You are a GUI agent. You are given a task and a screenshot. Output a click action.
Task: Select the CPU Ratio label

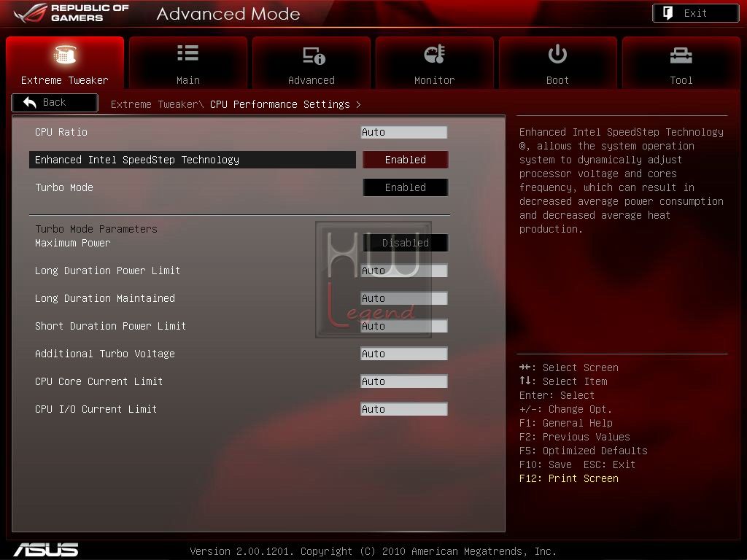tap(61, 132)
